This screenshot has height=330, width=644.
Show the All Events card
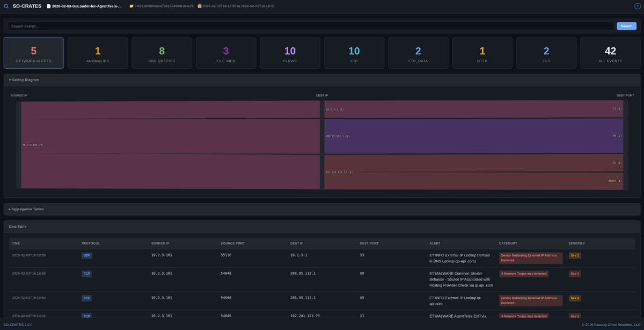610,53
